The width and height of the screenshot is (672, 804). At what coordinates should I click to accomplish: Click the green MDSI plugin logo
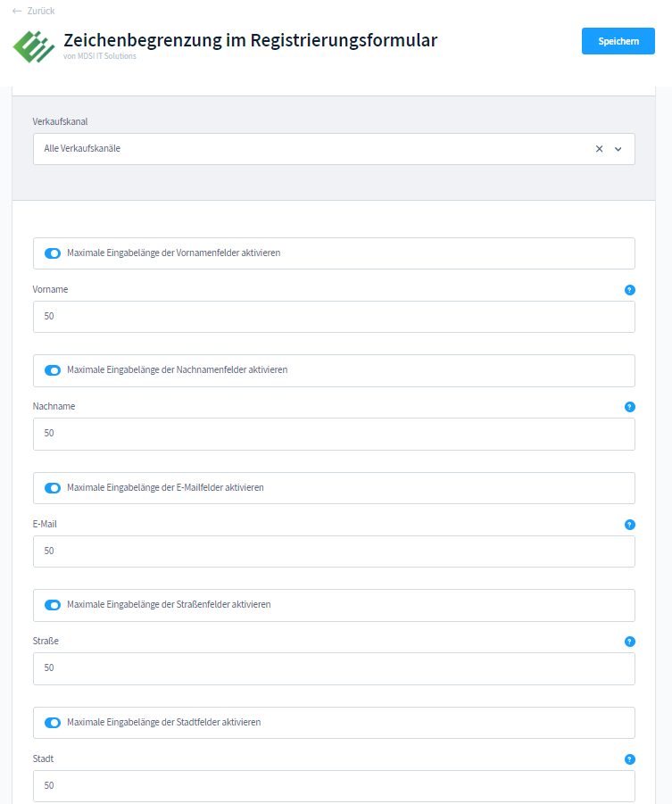[x=34, y=46]
